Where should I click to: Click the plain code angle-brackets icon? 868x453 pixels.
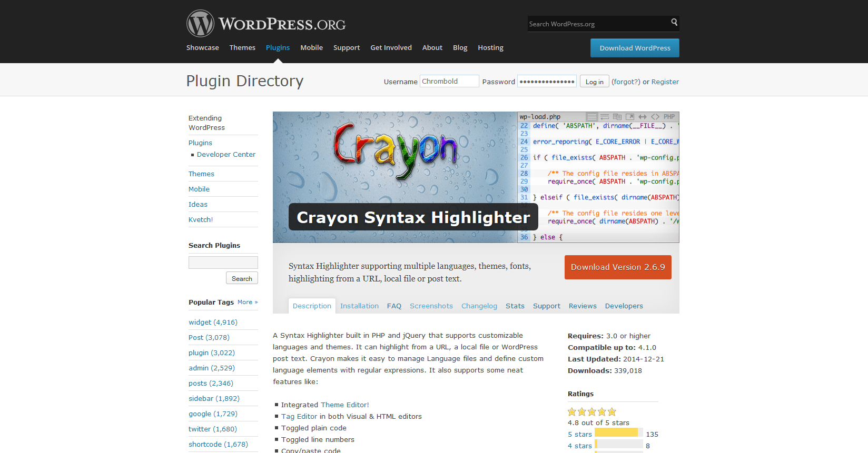(655, 117)
